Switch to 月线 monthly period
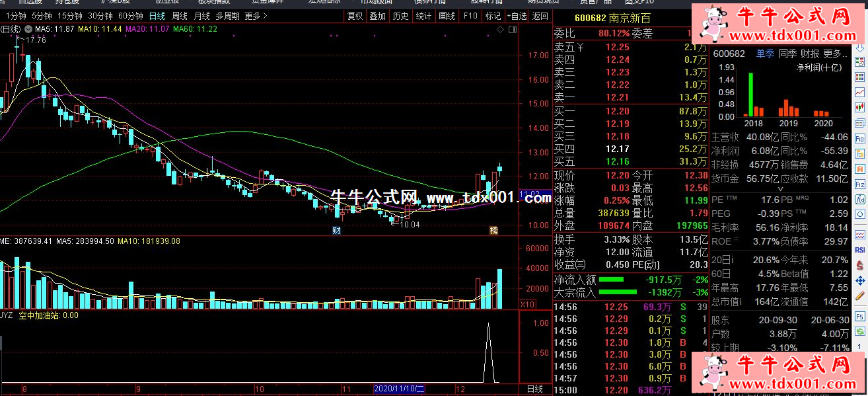Screen dimensions: 868x396 click(x=202, y=16)
